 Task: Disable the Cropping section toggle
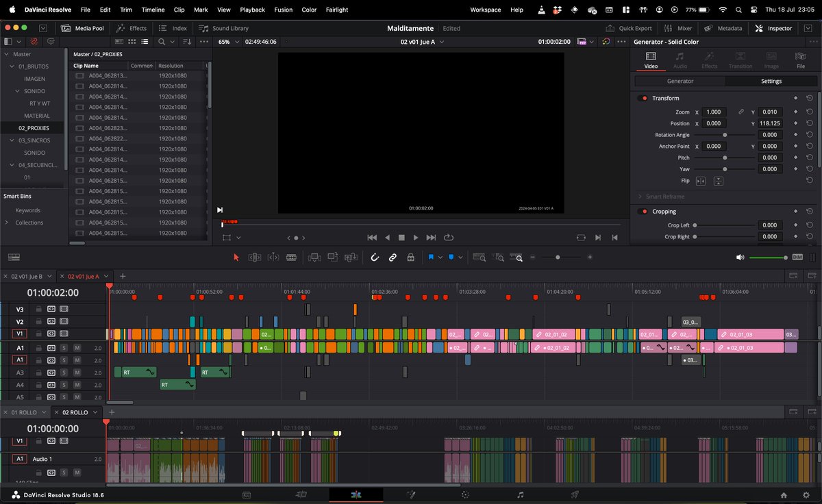(x=643, y=212)
